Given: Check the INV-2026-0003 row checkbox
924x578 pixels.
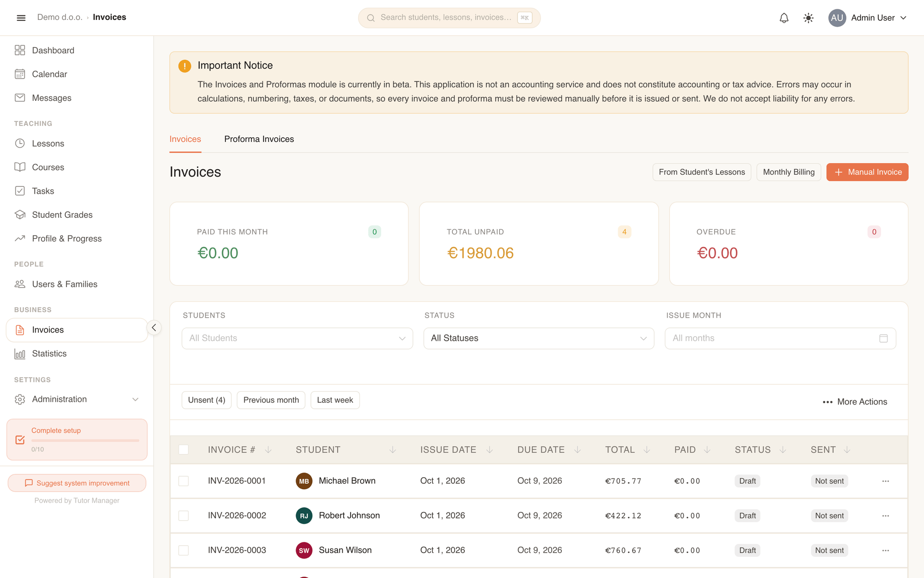Looking at the screenshot, I should coord(183,550).
